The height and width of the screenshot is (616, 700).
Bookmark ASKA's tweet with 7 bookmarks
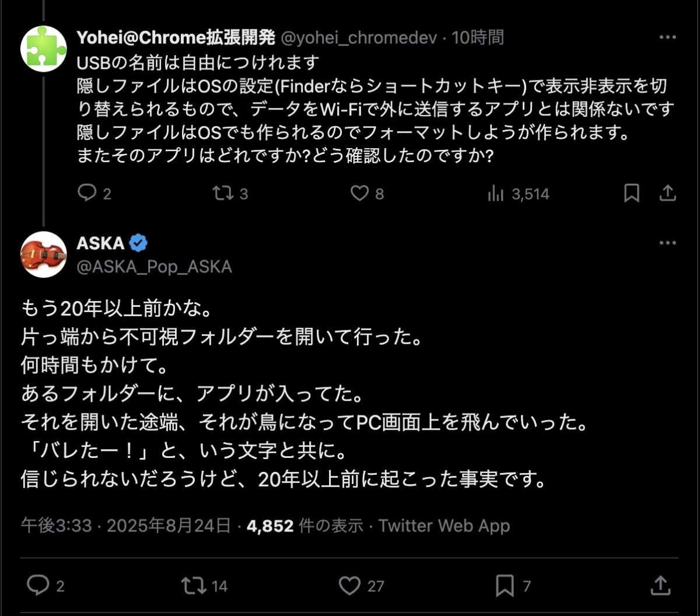point(505,585)
